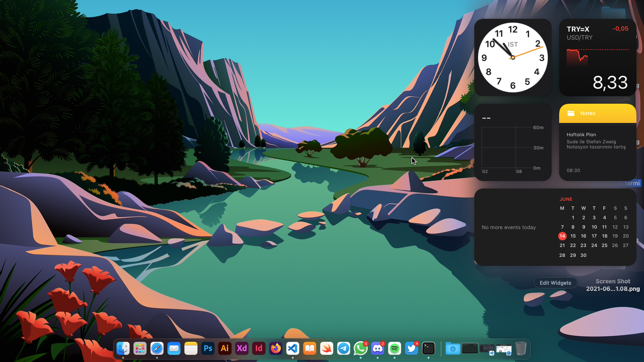Launch Launchpad from the Dock
The image size is (644, 362).
point(140,348)
